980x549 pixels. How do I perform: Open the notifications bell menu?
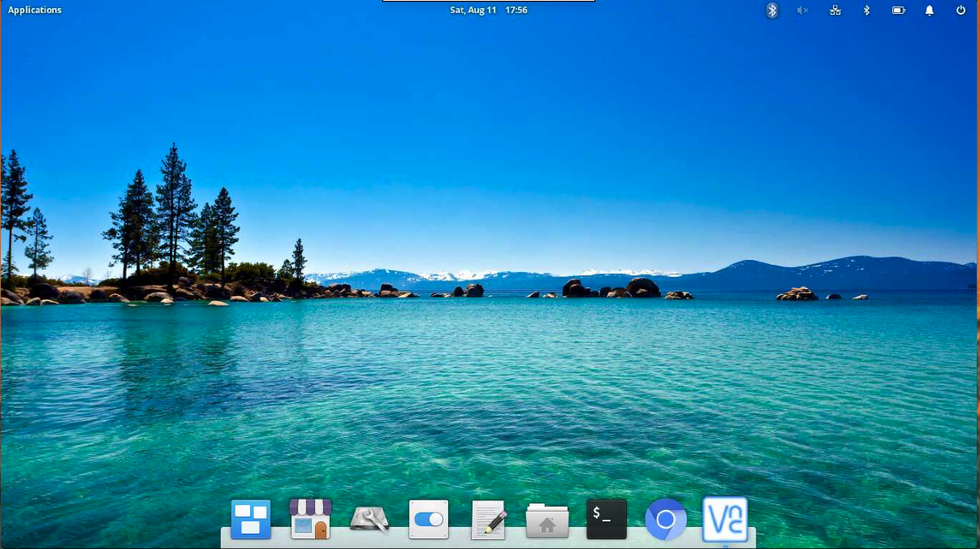929,11
